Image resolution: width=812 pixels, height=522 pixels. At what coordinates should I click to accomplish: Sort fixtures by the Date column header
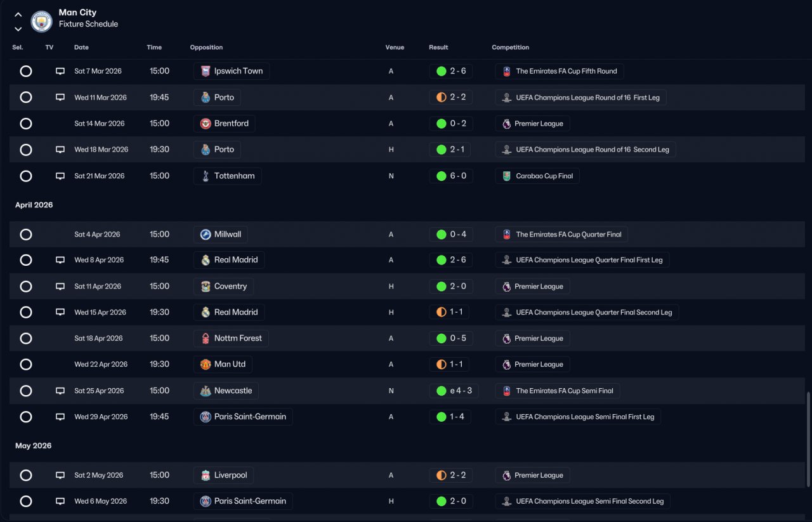[81, 48]
